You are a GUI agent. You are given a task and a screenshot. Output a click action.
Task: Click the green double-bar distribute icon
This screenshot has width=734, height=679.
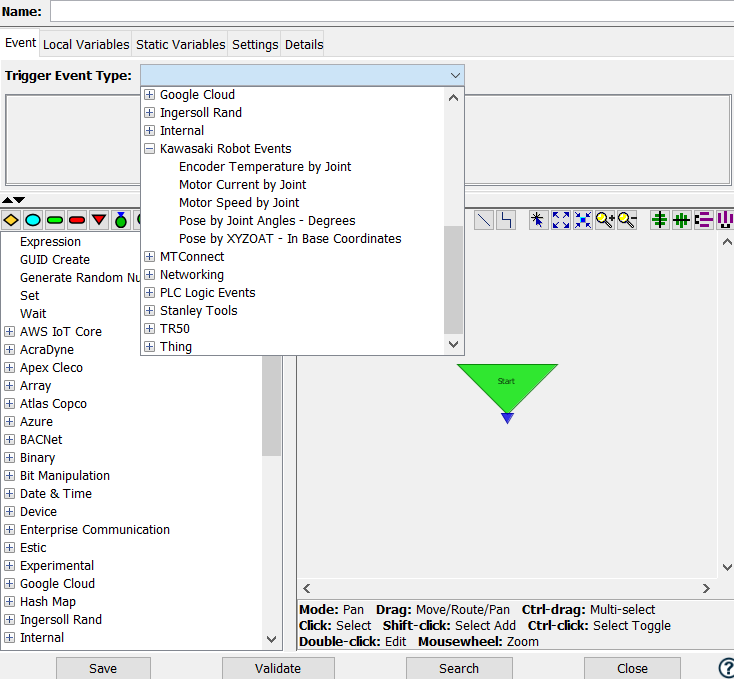(682, 220)
